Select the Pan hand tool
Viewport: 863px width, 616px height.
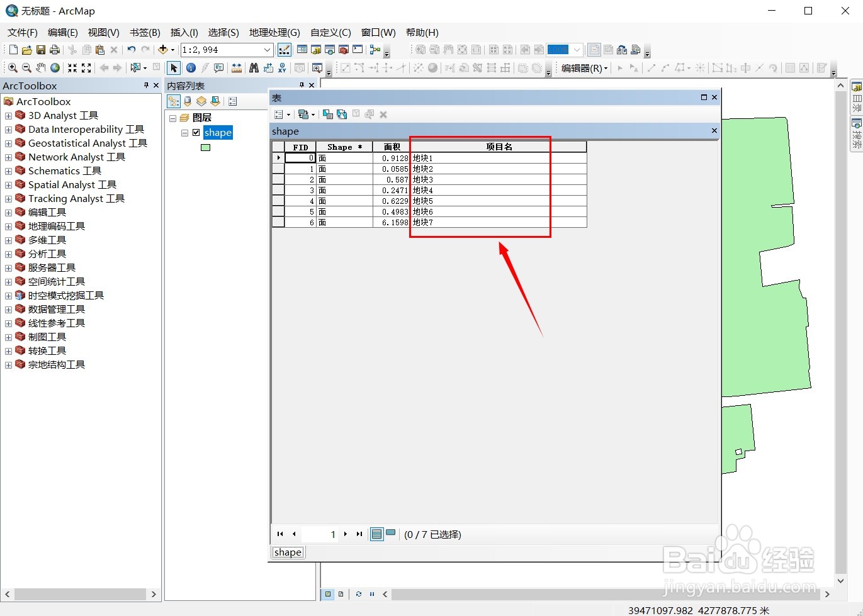coord(41,68)
